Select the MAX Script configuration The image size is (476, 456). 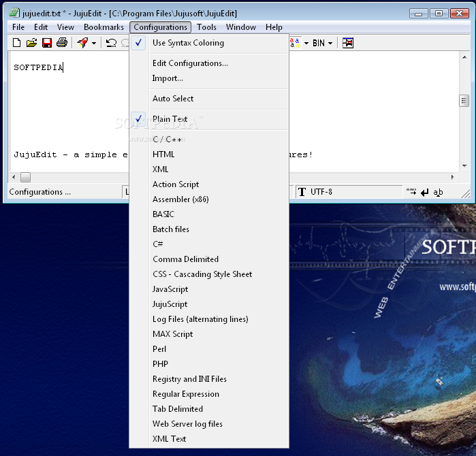tap(209, 334)
